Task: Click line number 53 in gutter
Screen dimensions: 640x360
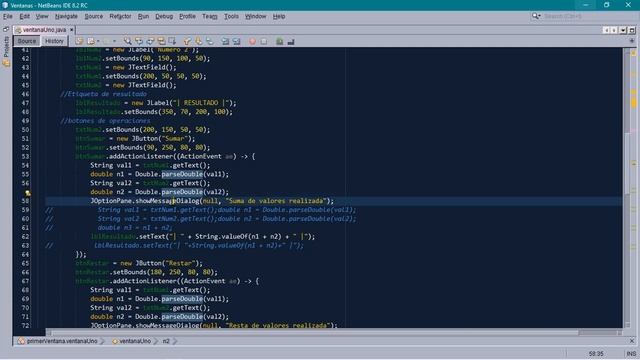Action: [25, 156]
